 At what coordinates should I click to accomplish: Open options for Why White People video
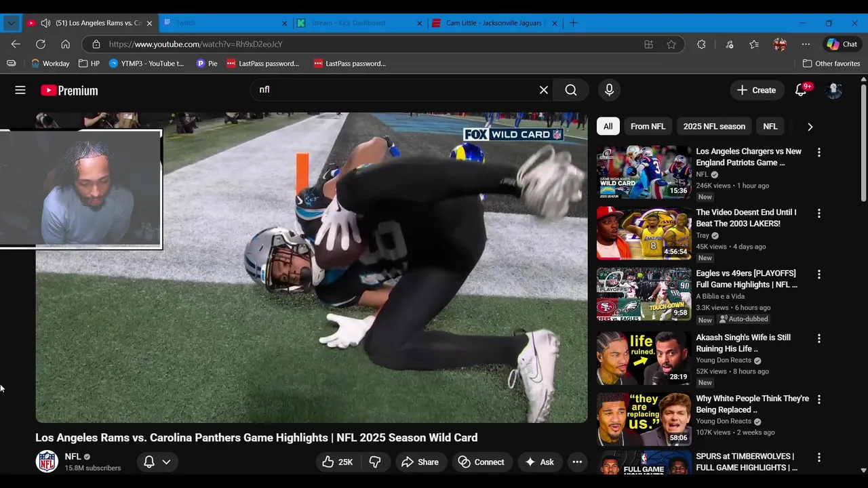[818, 400]
